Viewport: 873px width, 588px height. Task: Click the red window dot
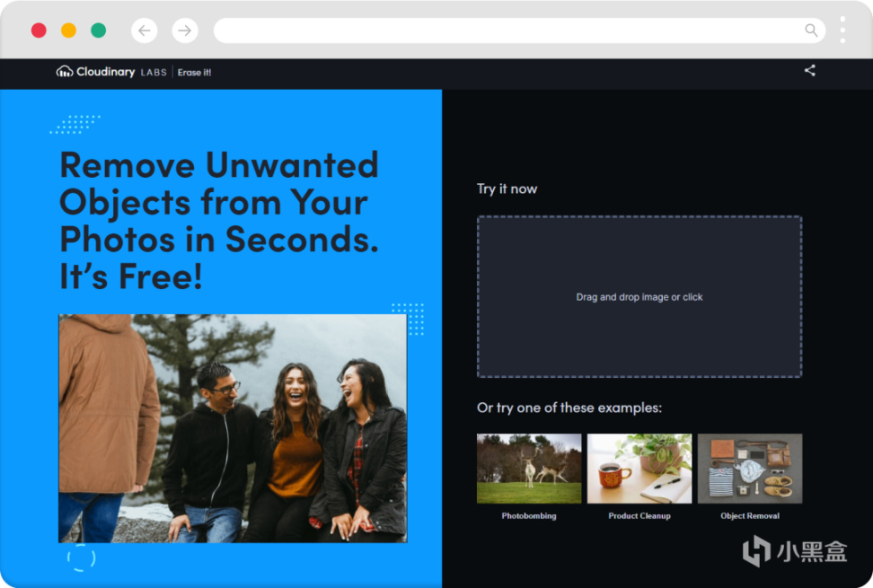click(x=39, y=30)
